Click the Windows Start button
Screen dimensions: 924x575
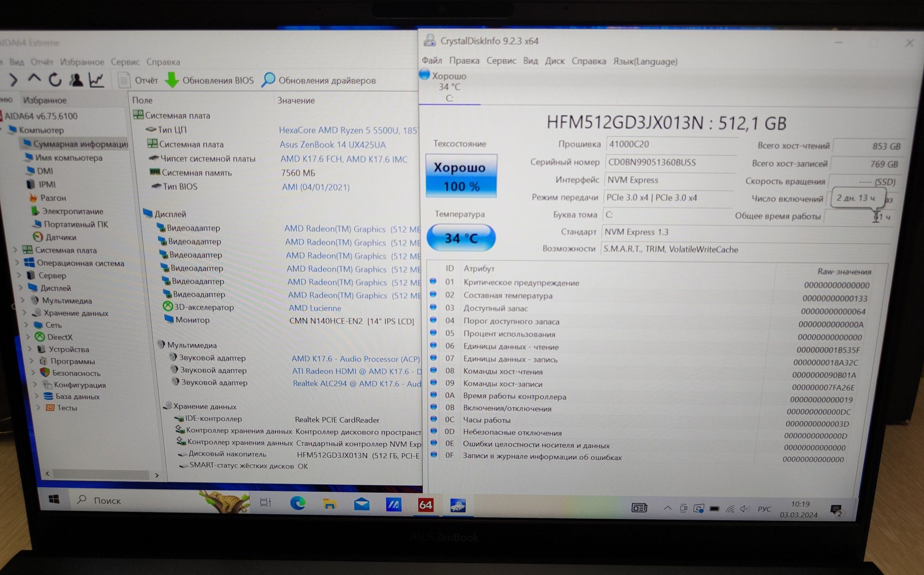point(54,499)
